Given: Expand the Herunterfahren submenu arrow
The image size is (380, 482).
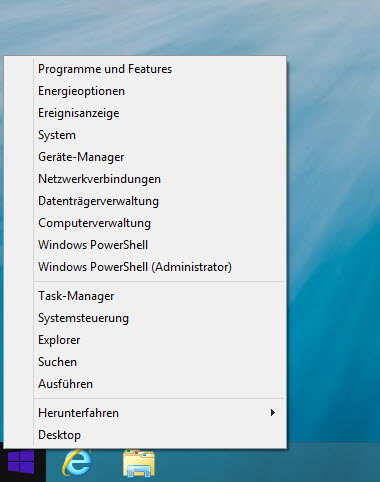Looking at the screenshot, I should pos(273,413).
